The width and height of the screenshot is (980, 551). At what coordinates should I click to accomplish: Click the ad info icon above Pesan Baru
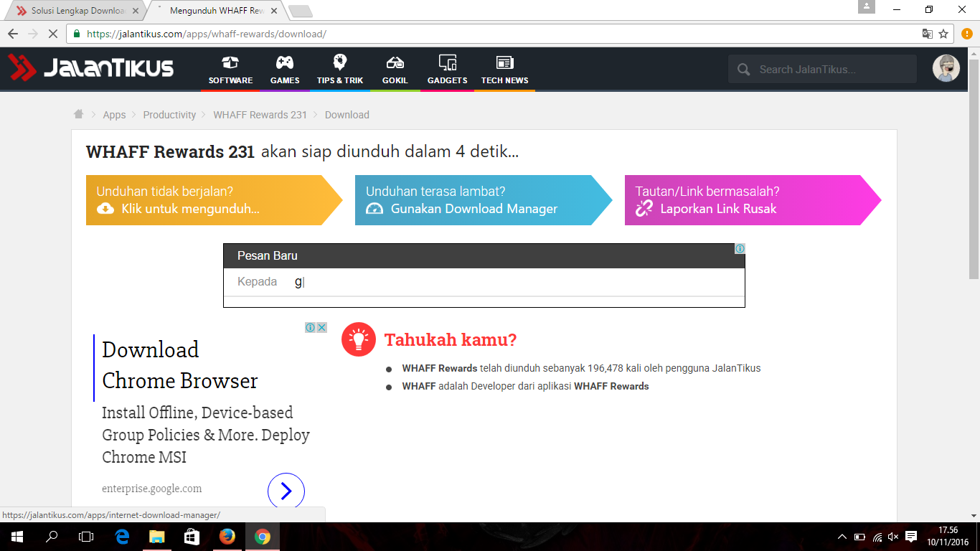coord(740,248)
